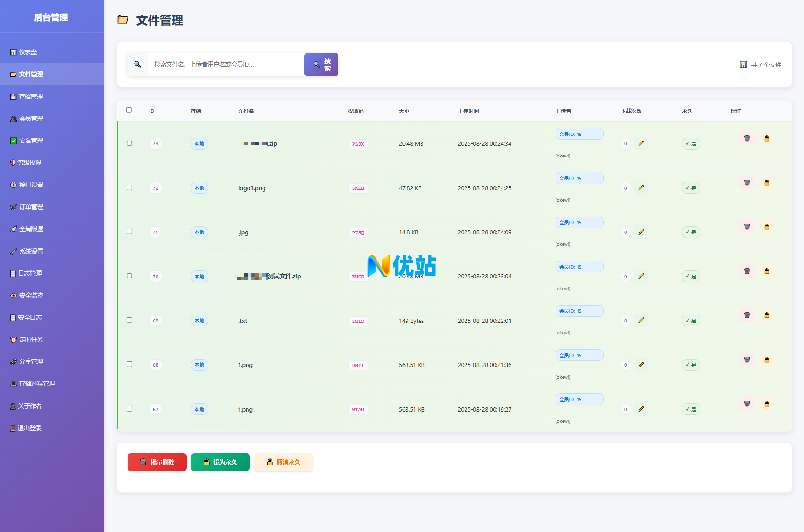
Task: Focus the file search input field
Action: pos(226,65)
